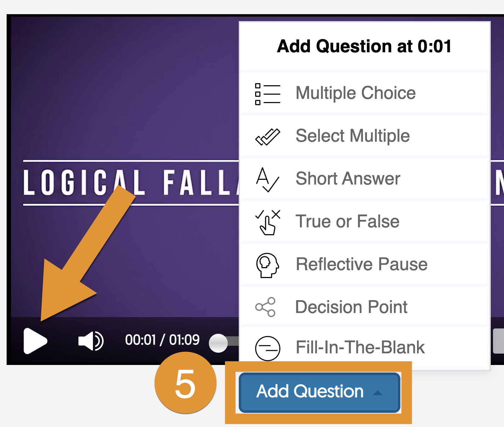Screen dimensions: 504x427
Task: Click the Multiple Choice list icon
Action: click(x=267, y=94)
